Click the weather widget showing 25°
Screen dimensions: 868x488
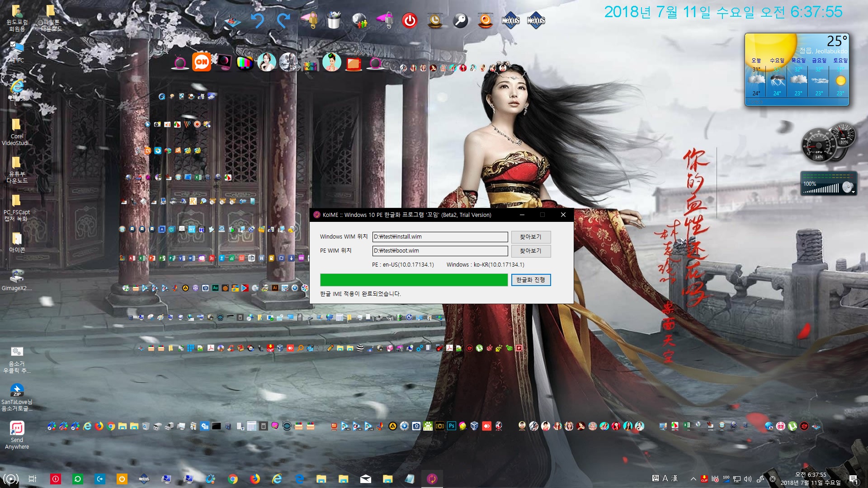tap(797, 69)
